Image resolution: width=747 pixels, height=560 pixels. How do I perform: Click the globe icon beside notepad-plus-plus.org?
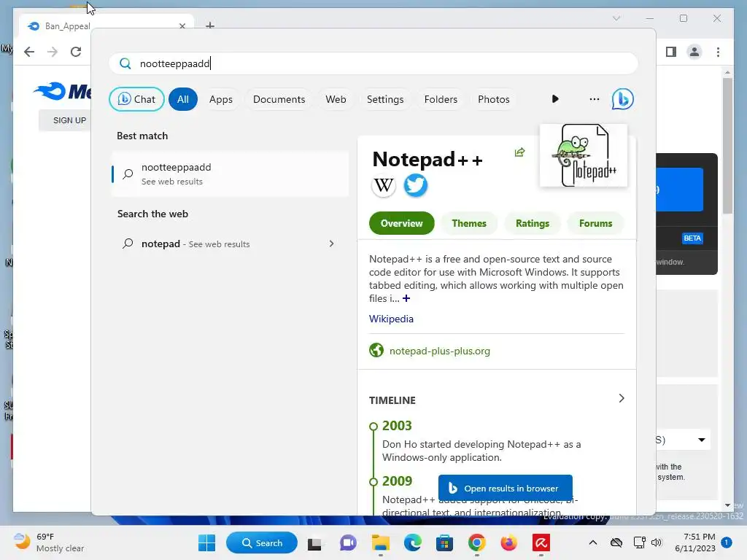(x=376, y=351)
